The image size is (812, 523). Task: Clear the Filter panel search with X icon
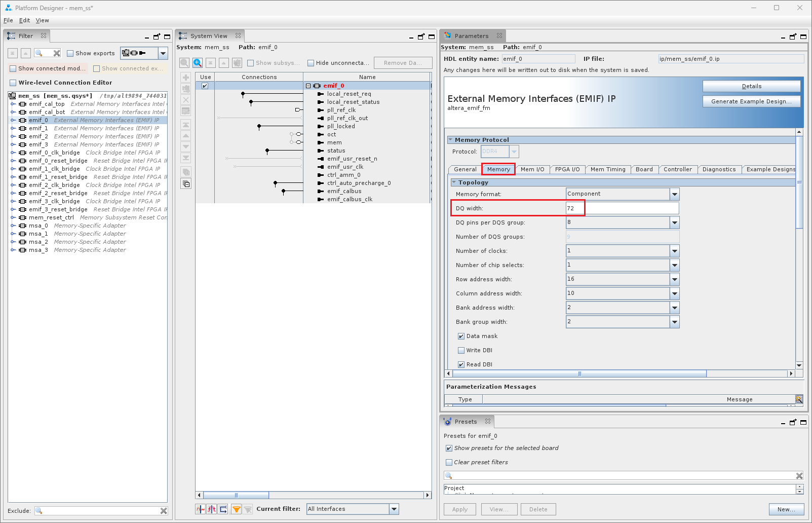[x=57, y=53]
